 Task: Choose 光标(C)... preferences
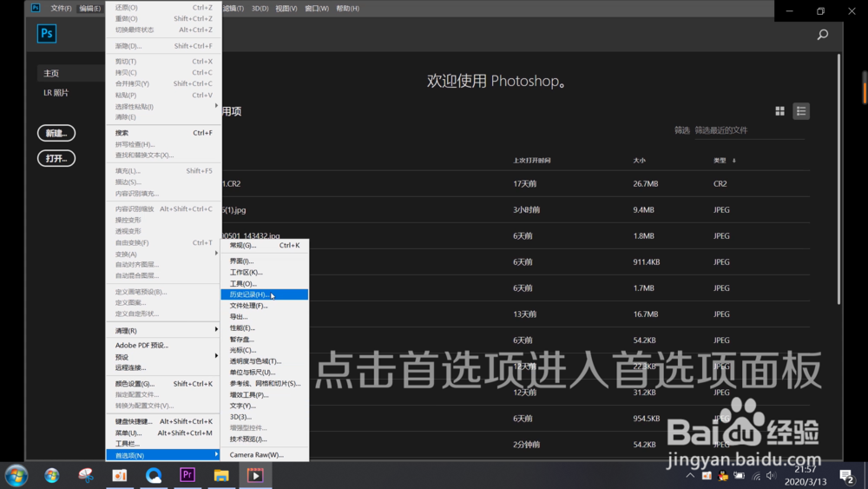265,350
